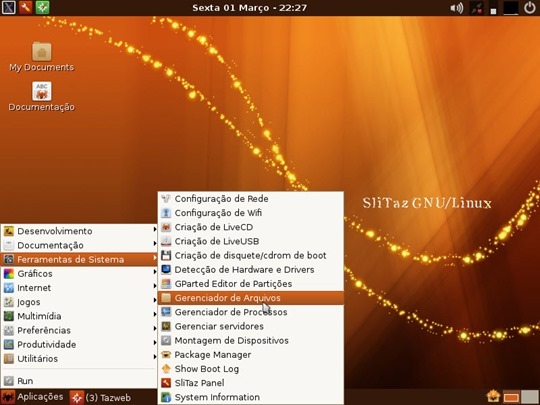Open the Documentação desktop icon
540x405 pixels.
click(x=42, y=91)
